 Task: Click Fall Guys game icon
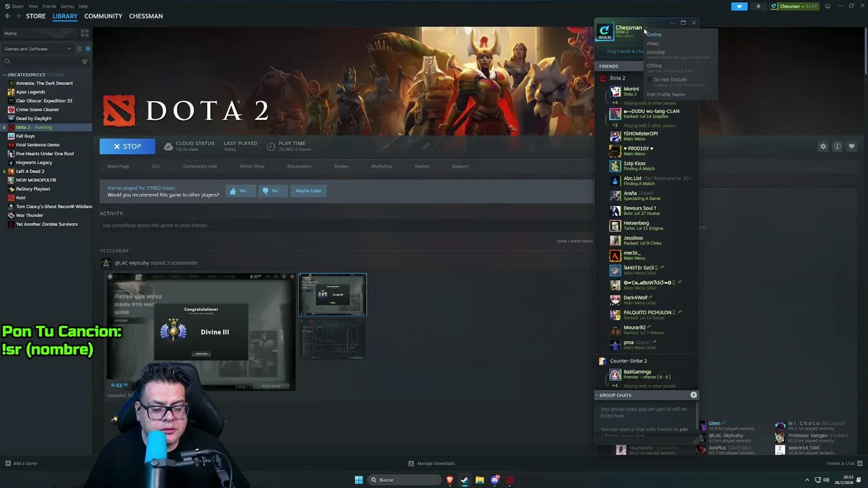(11, 136)
